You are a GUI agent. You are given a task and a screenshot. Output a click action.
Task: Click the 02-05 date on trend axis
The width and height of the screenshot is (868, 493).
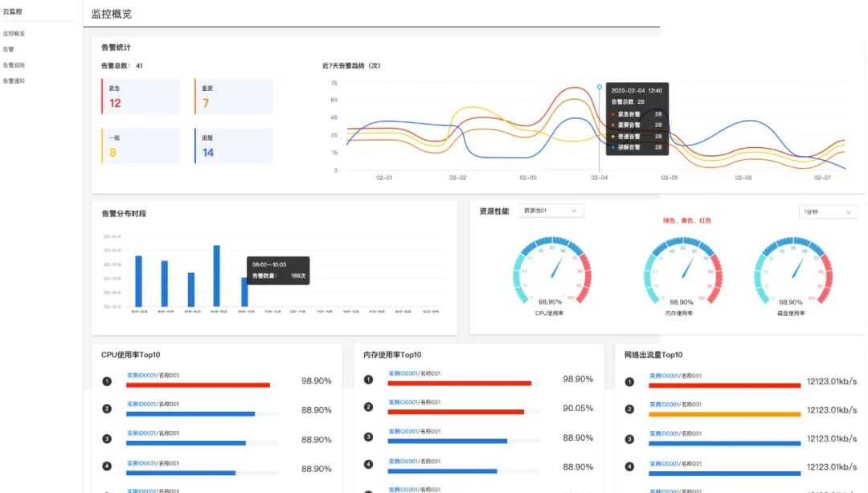669,178
